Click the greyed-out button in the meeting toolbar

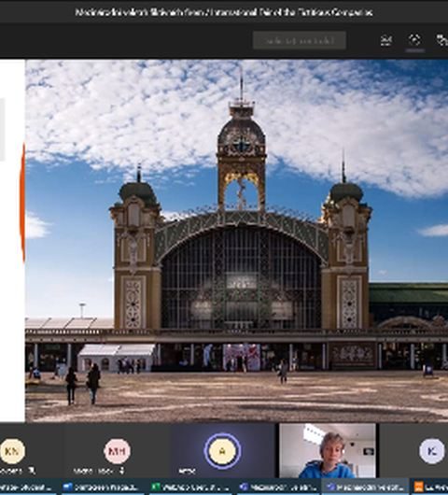(299, 40)
